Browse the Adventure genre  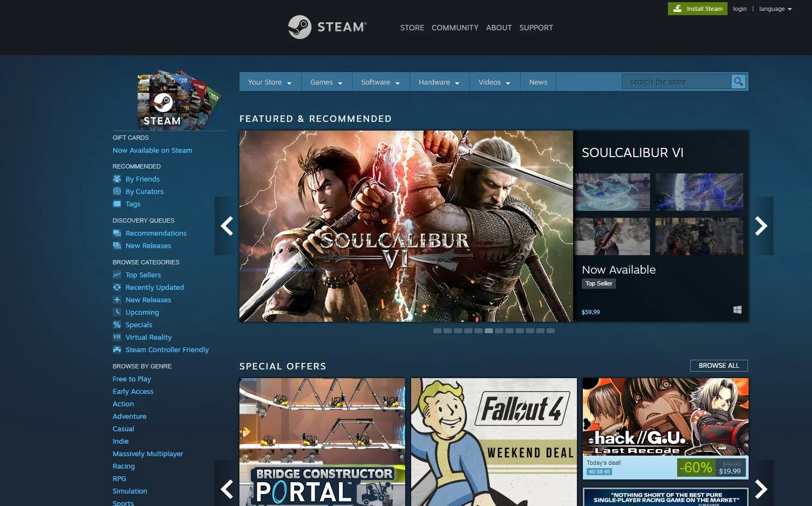click(x=129, y=416)
